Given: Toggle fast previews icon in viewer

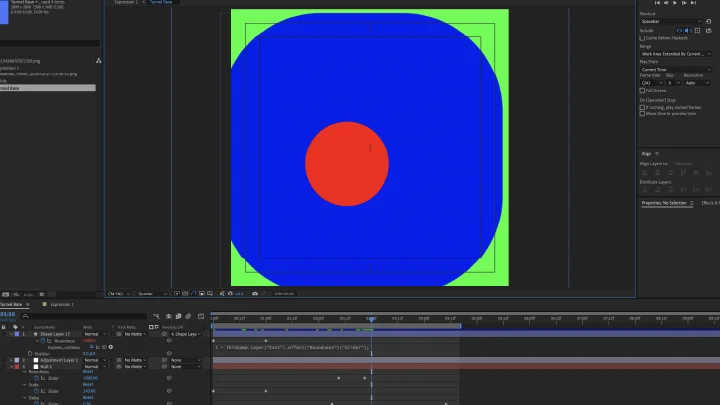Looking at the screenshot, I should click(x=177, y=294).
